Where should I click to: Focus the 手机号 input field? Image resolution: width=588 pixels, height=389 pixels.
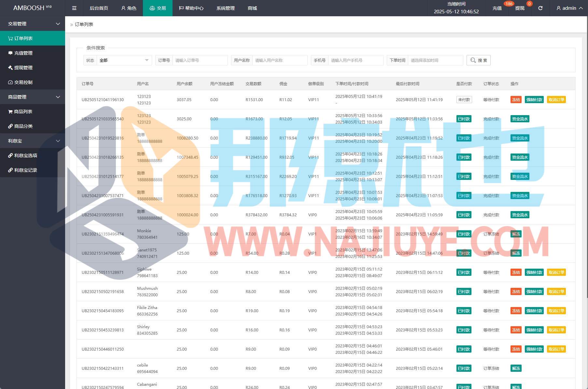[356, 60]
